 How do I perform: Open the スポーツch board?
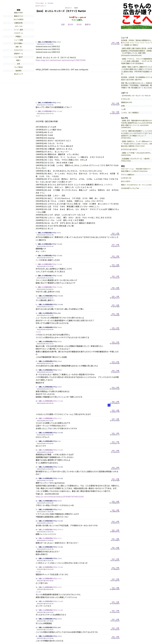pos(18,26)
